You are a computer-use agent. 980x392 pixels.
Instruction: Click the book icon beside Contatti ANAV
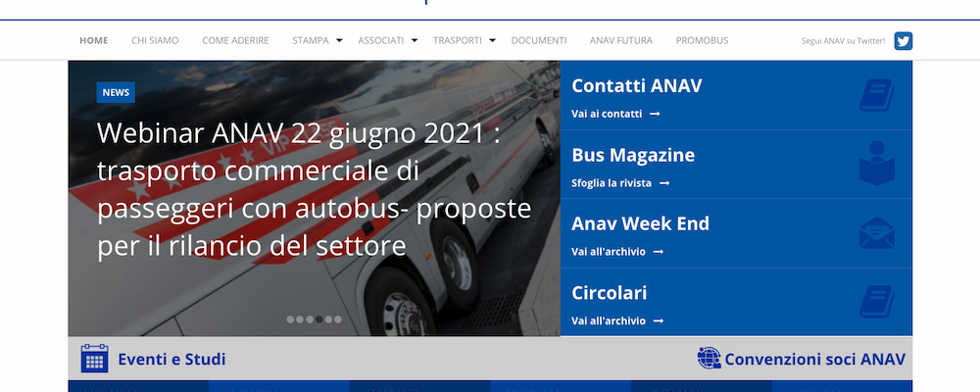pos(877,96)
